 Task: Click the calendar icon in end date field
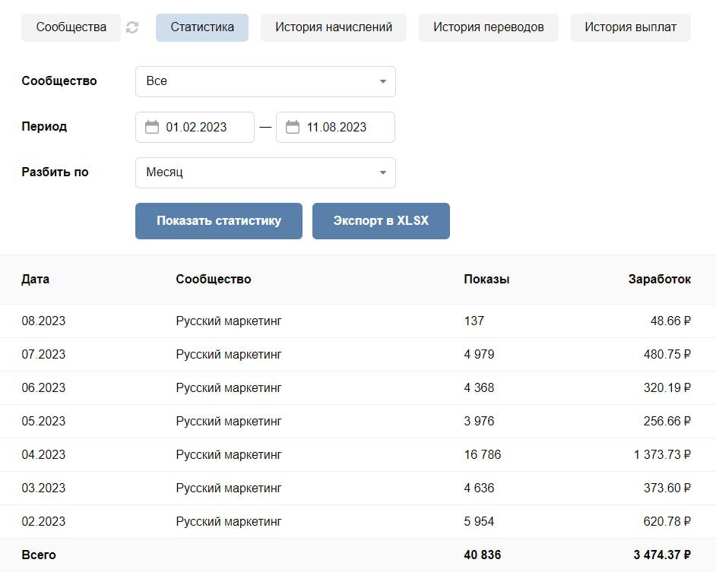click(x=292, y=127)
